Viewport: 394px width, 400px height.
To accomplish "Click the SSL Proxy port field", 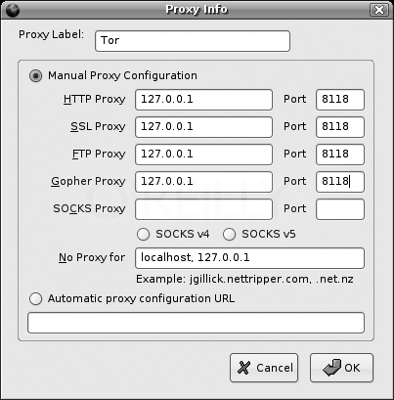I will (340, 127).
